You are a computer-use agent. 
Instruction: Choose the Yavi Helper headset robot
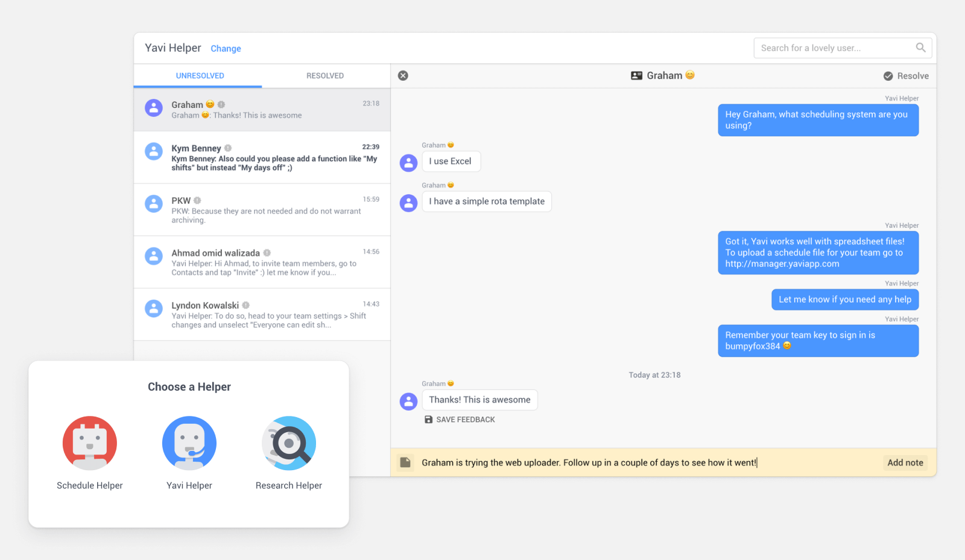pyautogui.click(x=189, y=443)
